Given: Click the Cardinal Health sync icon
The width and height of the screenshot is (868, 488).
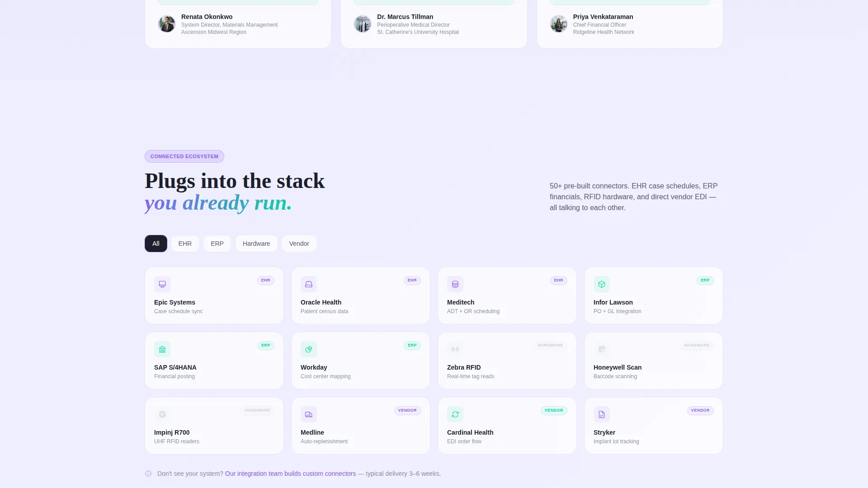Looking at the screenshot, I should [x=455, y=414].
